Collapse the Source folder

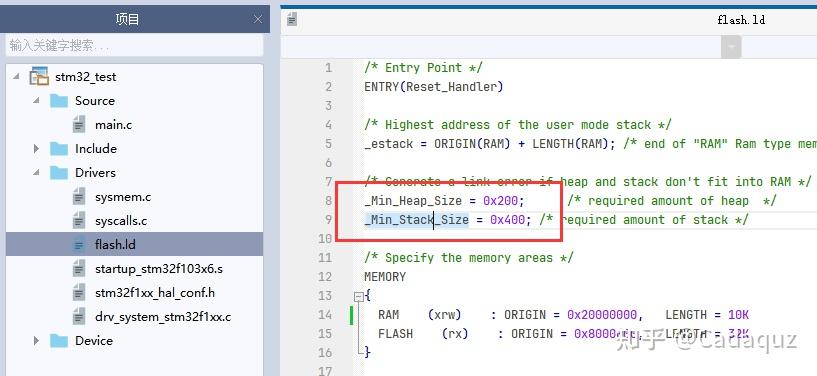coord(36,101)
